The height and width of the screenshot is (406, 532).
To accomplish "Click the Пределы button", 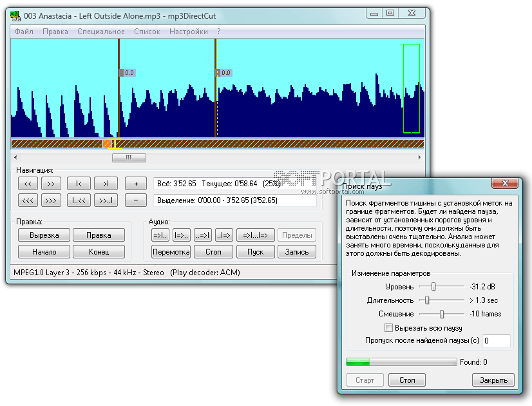I will 297,235.
